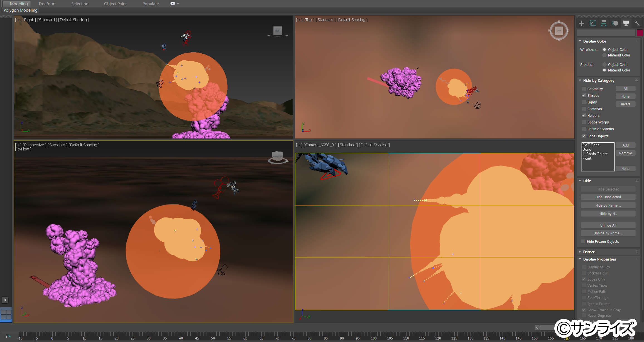Toggle the Lights category checkbox
644x342 pixels.
click(584, 102)
